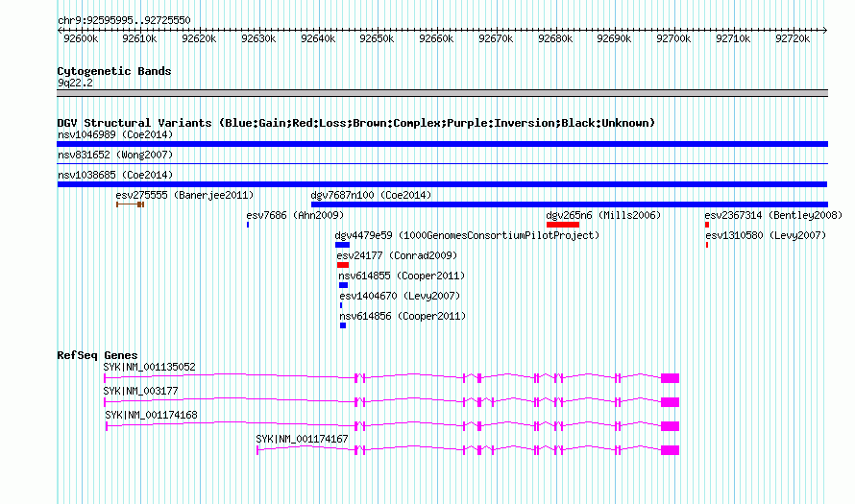Click the 92650k ruler tick label
This screenshot has height=504, width=855.
click(x=377, y=38)
